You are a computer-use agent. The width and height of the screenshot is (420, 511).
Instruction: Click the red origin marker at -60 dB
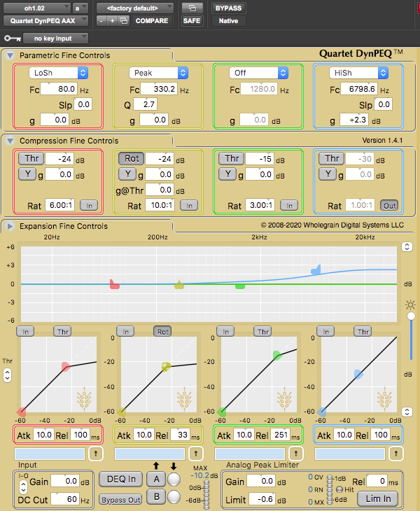[x=22, y=412]
